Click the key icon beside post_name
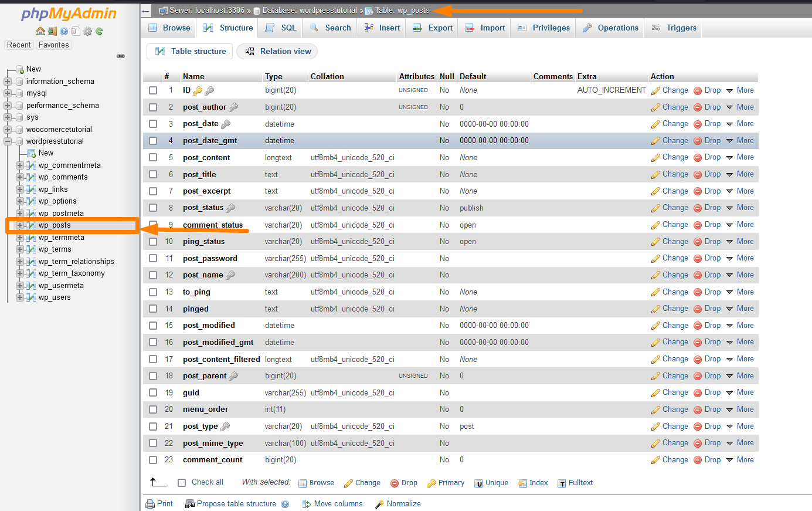The width and height of the screenshot is (812, 511). 230,275
